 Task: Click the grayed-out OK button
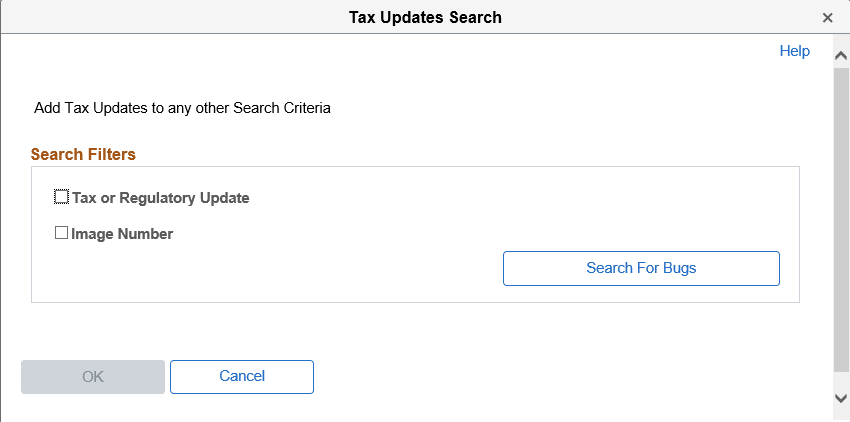93,377
